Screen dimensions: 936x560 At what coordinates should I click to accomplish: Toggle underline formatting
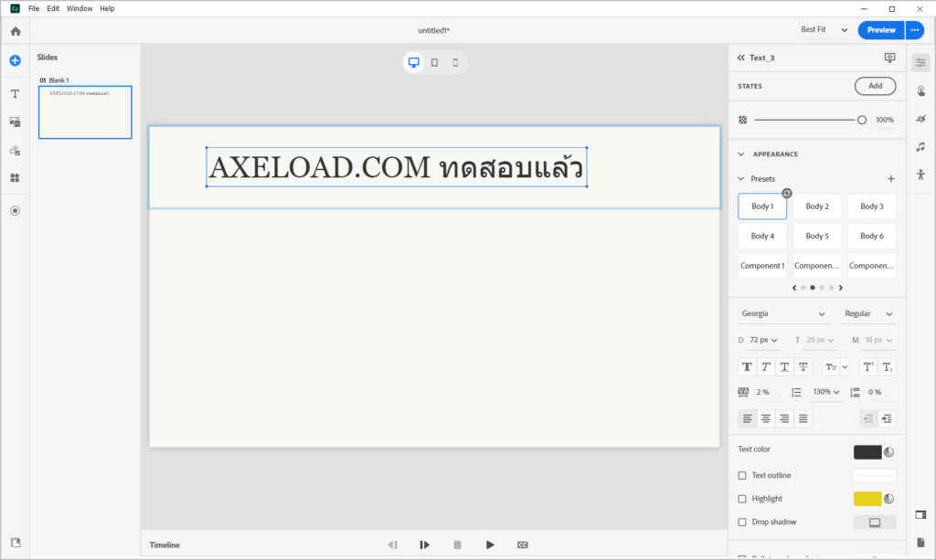pos(784,366)
